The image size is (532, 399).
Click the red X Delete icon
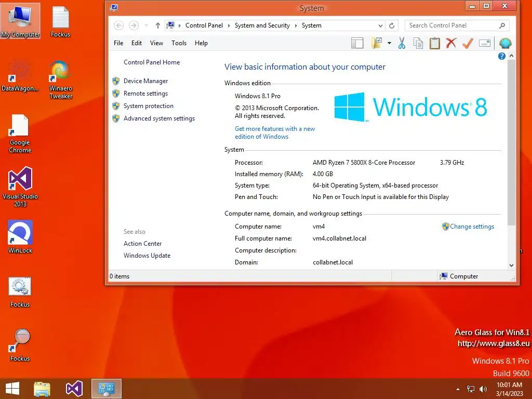(x=451, y=43)
